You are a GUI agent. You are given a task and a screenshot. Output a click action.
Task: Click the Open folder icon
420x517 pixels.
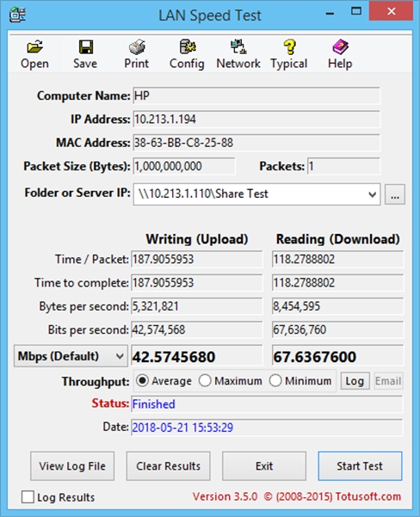tap(34, 47)
